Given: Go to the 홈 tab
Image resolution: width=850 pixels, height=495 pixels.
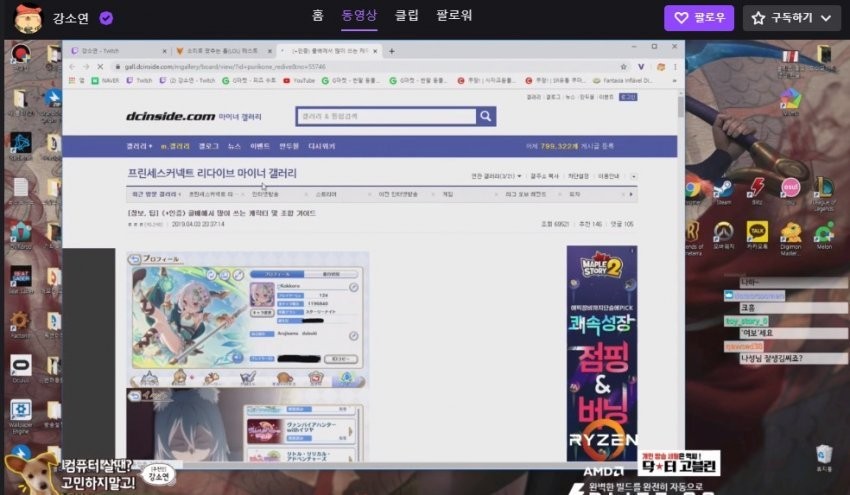Looking at the screenshot, I should point(318,15).
